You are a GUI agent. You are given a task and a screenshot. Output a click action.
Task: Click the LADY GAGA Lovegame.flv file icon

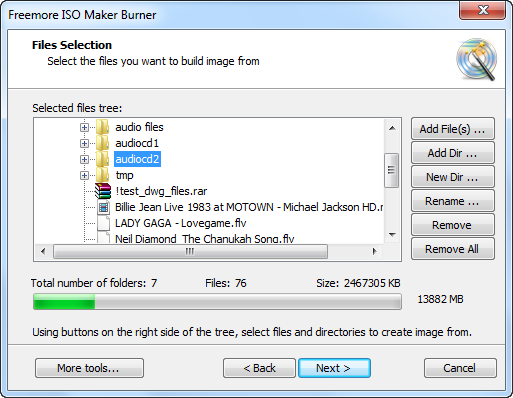point(103,223)
